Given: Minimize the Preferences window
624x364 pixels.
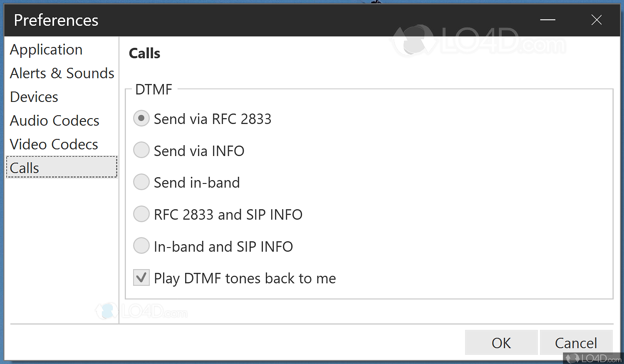Looking at the screenshot, I should pyautogui.click(x=547, y=20).
